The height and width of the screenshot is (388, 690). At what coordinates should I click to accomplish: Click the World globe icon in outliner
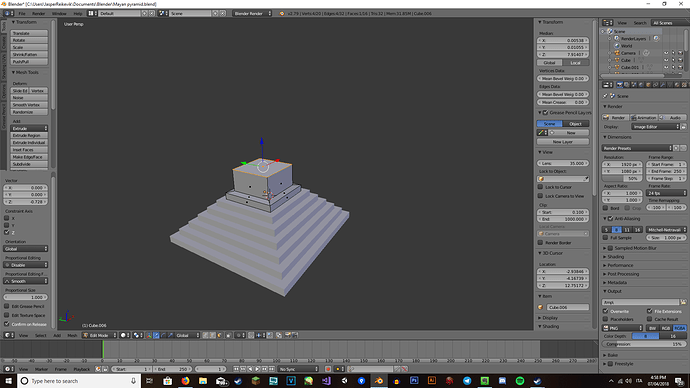[x=617, y=46]
